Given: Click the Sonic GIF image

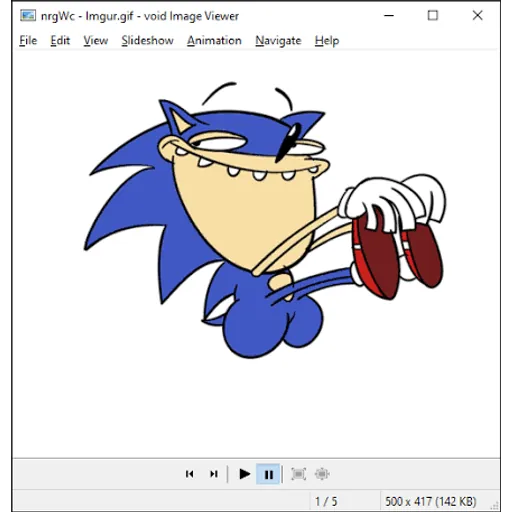Looking at the screenshot, I should (x=265, y=220).
